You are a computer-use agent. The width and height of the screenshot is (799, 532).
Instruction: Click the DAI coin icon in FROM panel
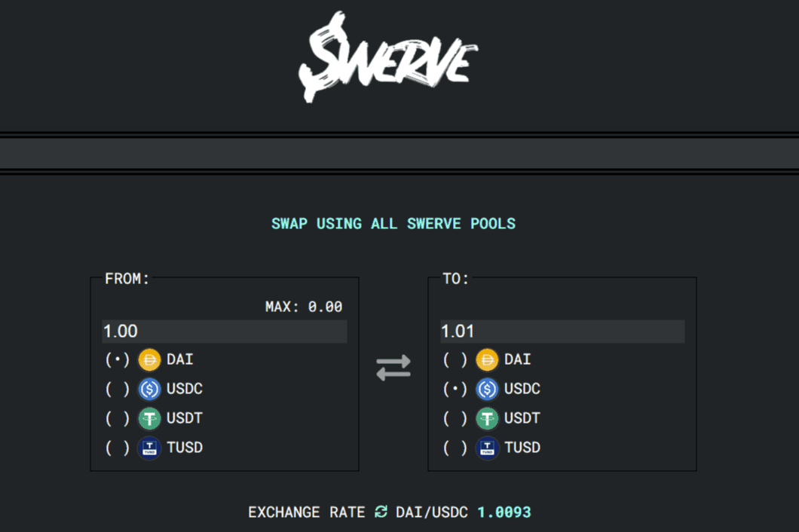pyautogui.click(x=149, y=360)
